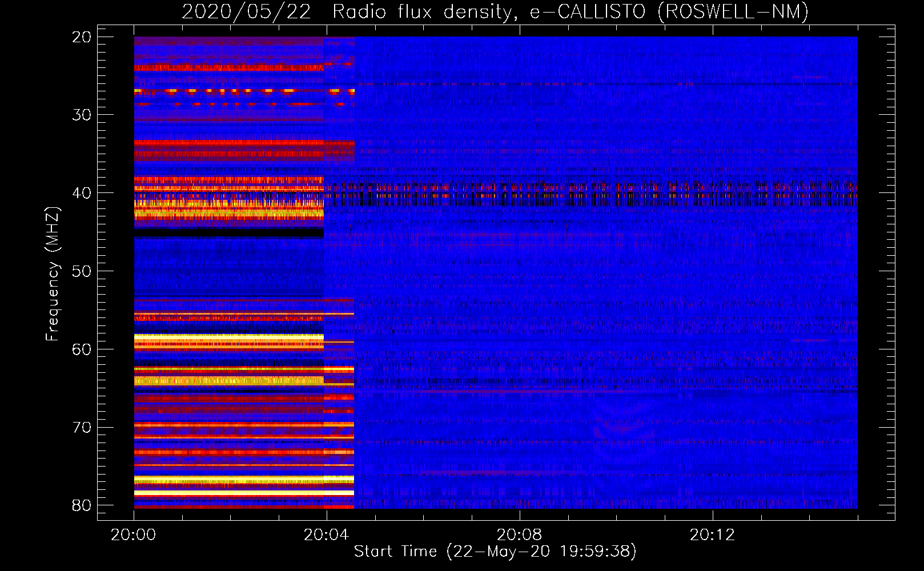Viewport: 924px width, 571px height.
Task: Click the frequency tick label 20
Action: (x=82, y=37)
